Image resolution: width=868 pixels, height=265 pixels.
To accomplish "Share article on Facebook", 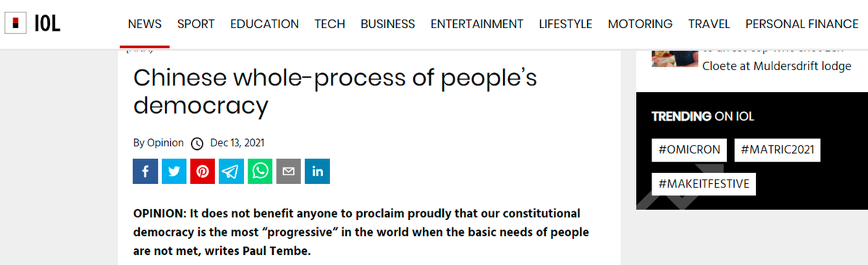I will [145, 171].
